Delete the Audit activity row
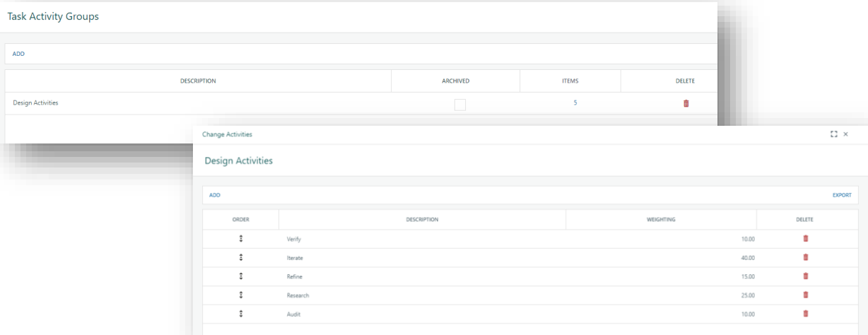This screenshot has height=335, width=868. pos(806,314)
